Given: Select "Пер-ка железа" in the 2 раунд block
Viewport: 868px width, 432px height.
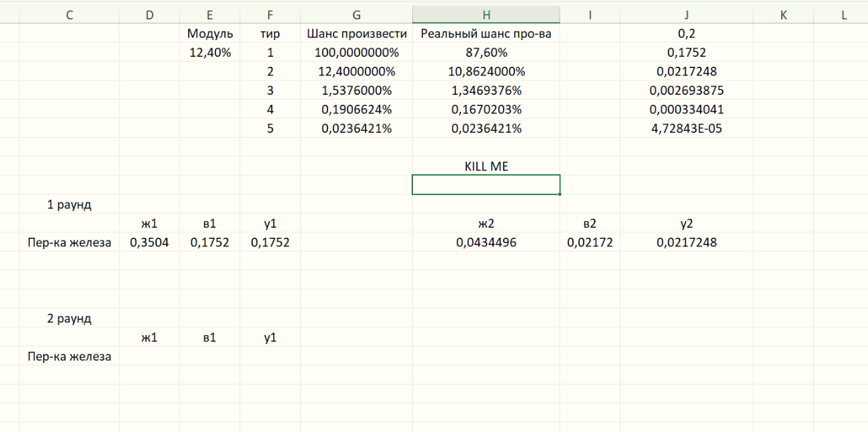Looking at the screenshot, I should [69, 357].
